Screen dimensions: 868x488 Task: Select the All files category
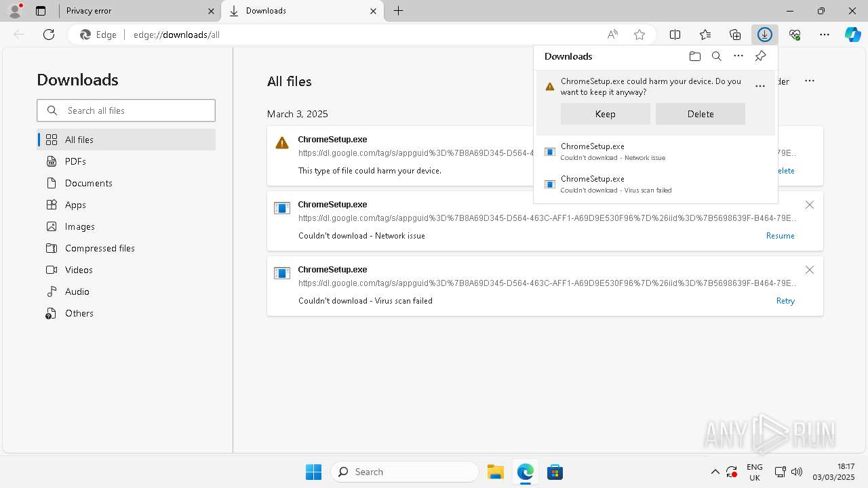coord(127,140)
